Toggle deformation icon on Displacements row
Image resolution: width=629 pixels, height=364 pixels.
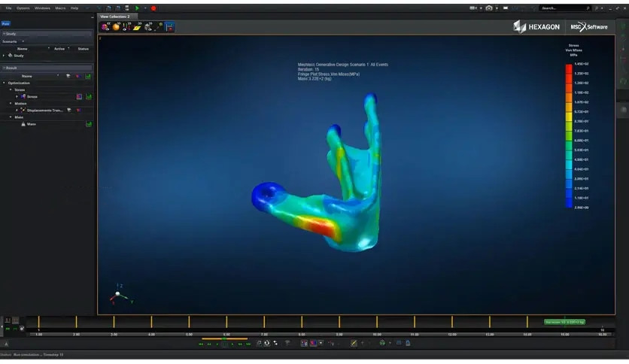(x=69, y=111)
